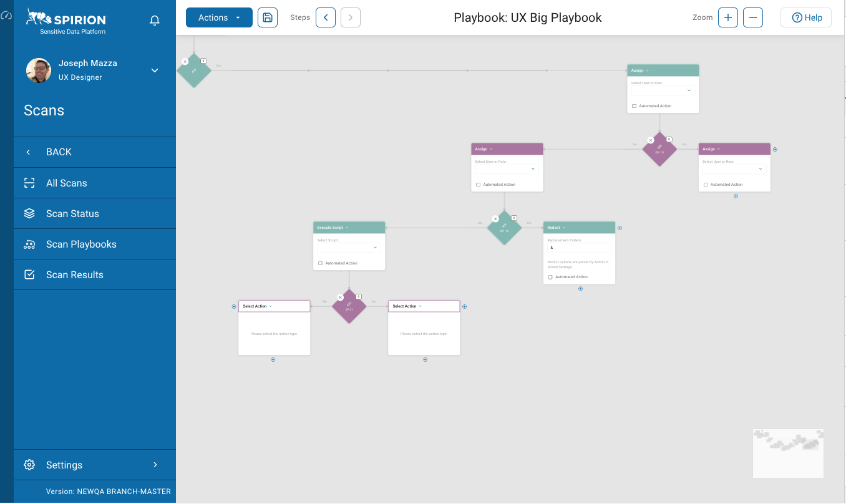This screenshot has width=846, height=504.
Task: Click the Help button
Action: tap(806, 17)
